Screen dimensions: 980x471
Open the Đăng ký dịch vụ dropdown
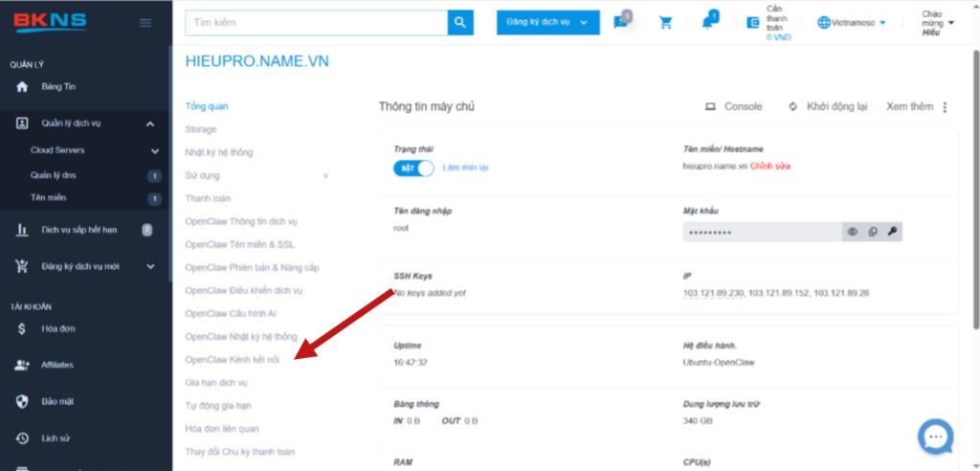coord(547,23)
